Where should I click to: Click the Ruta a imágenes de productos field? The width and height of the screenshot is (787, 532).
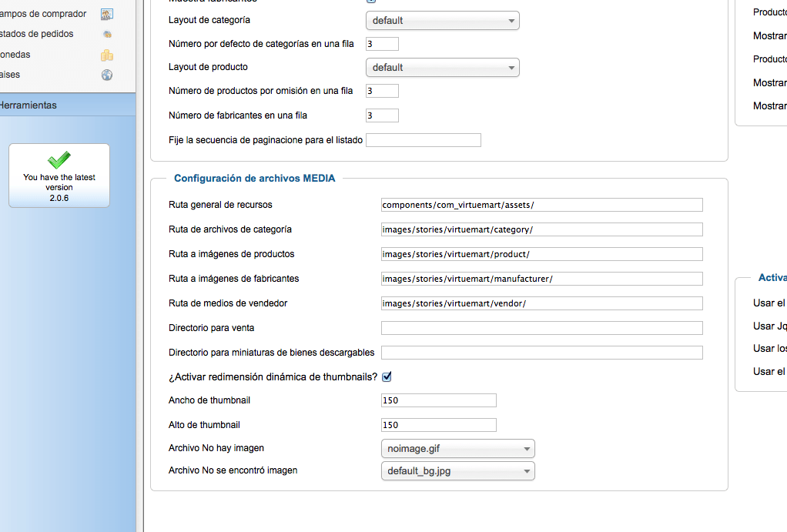coord(542,254)
